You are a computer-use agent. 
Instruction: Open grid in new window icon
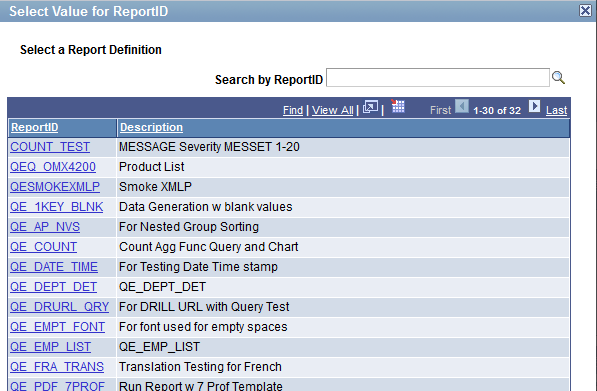point(370,107)
